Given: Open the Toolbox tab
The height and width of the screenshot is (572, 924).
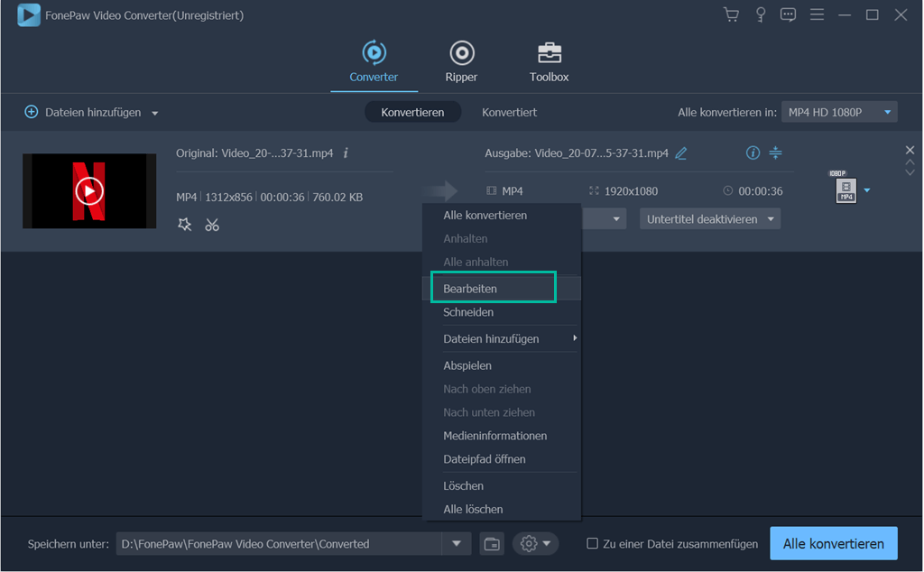Looking at the screenshot, I should (549, 61).
